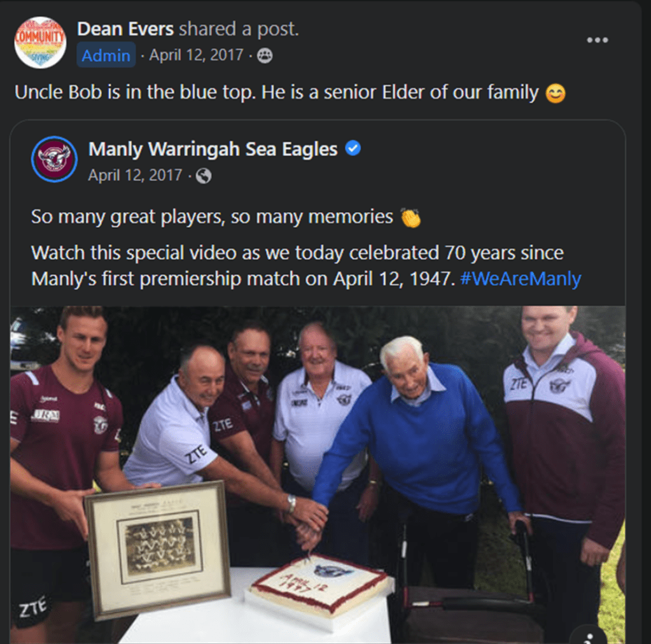Screen dimensions: 651x644
Task: Click the shared post's April 12, 2017 date
Action: click(x=135, y=175)
